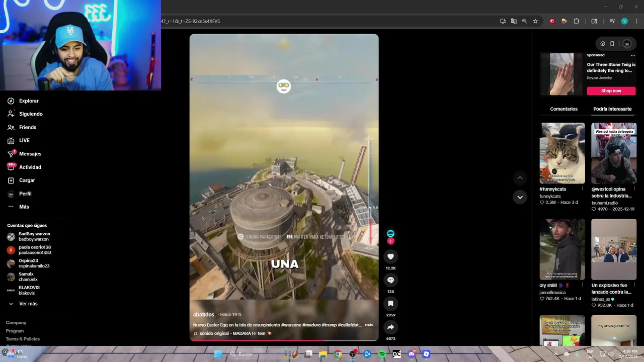The width and height of the screenshot is (644, 362).
Task: Expand video caption with más
Action: pos(369,325)
